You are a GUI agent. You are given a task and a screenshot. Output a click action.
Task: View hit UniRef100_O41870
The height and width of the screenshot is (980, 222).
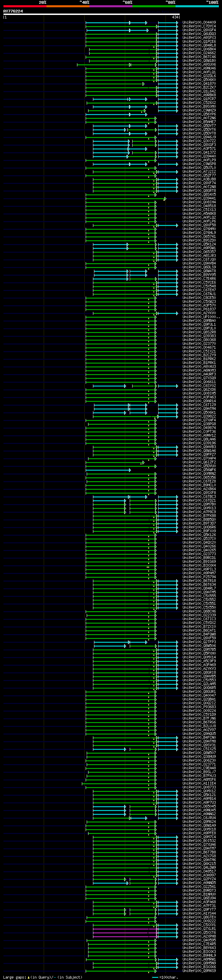pyautogui.click(x=199, y=84)
